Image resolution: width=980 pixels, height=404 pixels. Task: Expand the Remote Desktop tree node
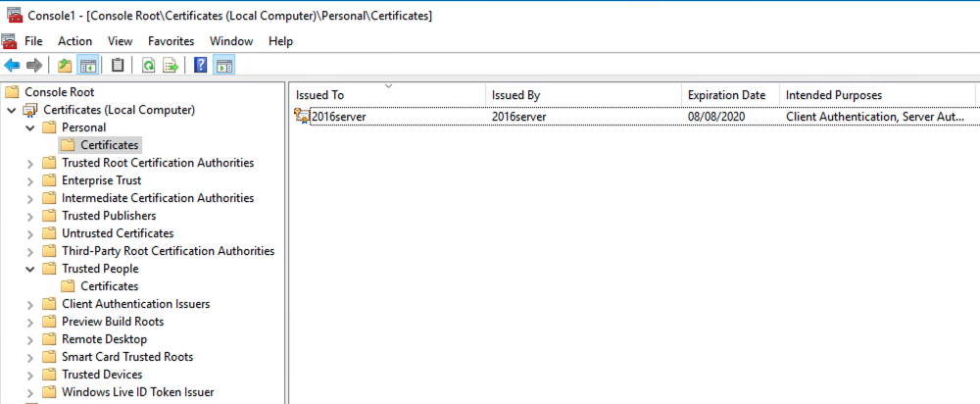pos(30,339)
